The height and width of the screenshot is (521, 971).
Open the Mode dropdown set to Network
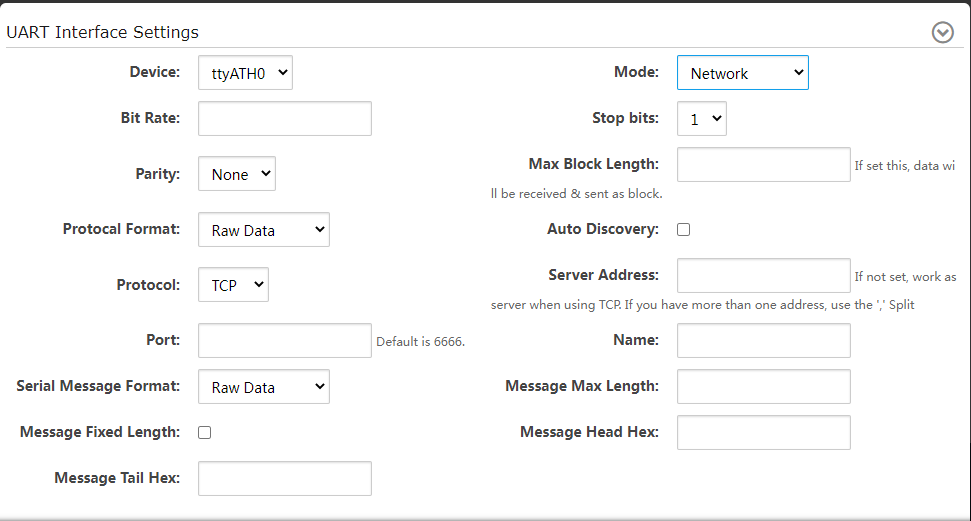click(x=742, y=73)
